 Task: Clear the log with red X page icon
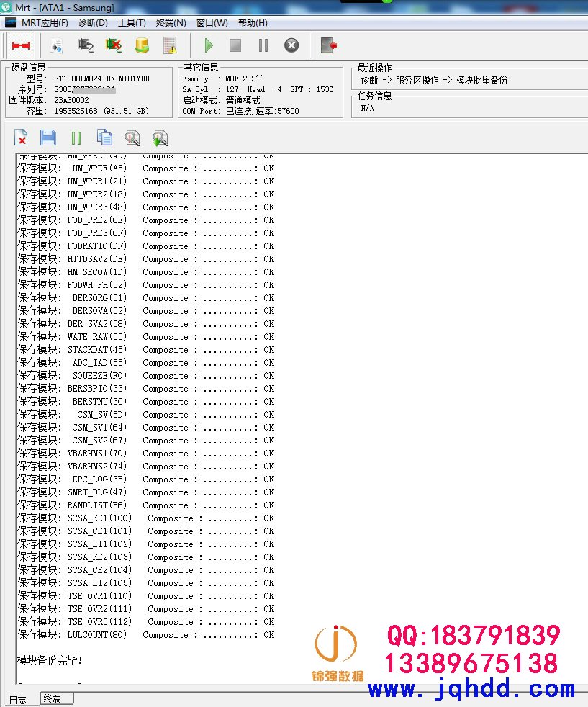(21, 138)
